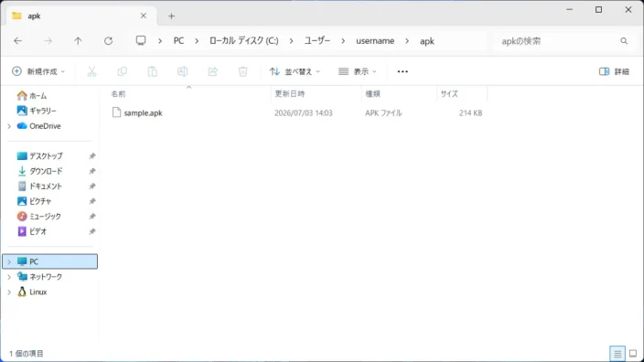Sort by 更新日時 column header

pos(317,94)
